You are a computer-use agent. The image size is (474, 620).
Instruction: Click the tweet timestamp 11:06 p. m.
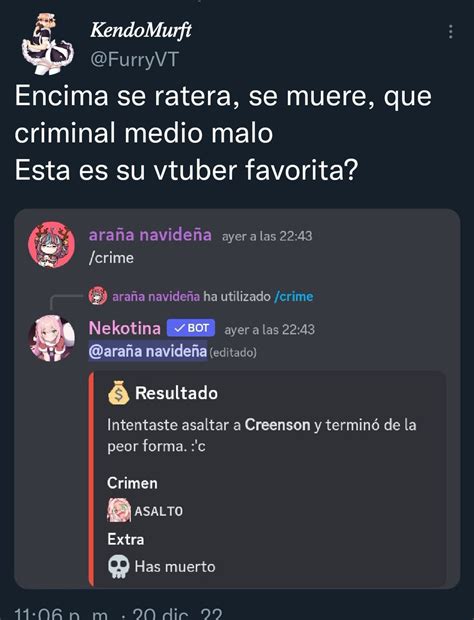[61, 613]
